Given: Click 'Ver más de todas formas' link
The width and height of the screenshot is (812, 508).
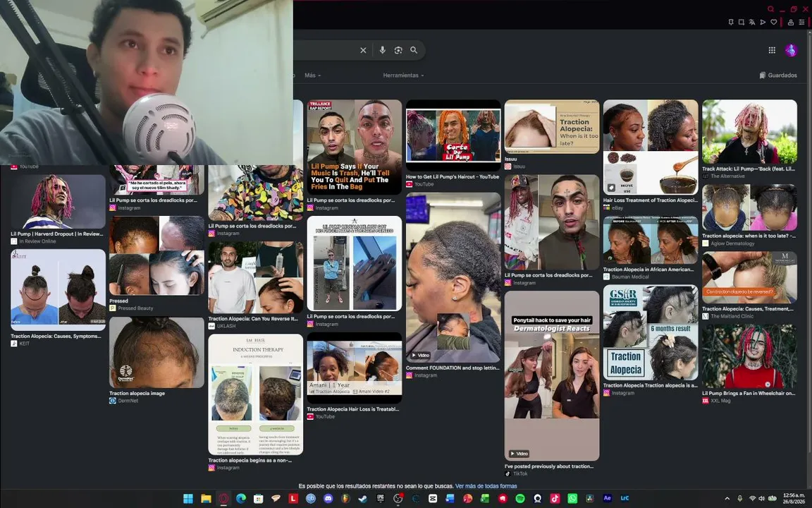Looking at the screenshot, I should pos(486,486).
